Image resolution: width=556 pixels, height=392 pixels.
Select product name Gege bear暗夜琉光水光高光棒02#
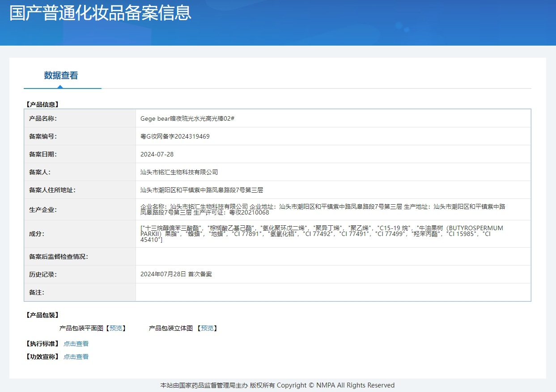(x=187, y=118)
